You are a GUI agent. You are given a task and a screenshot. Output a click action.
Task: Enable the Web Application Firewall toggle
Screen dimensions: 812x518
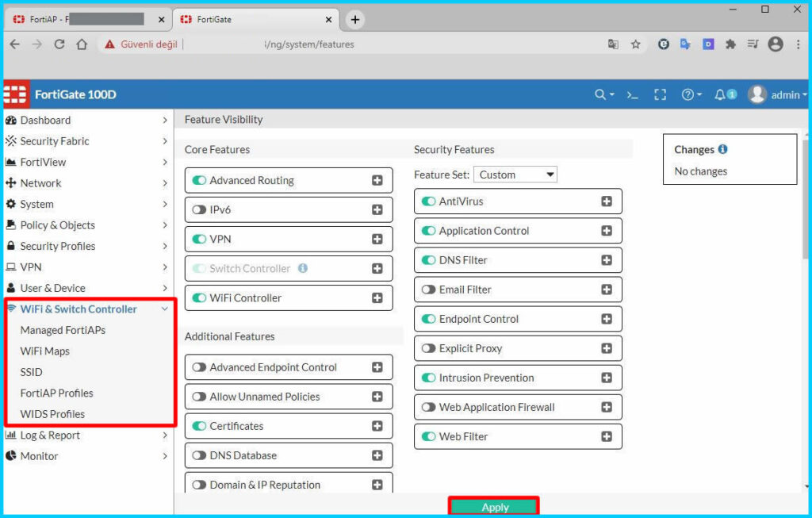point(429,407)
